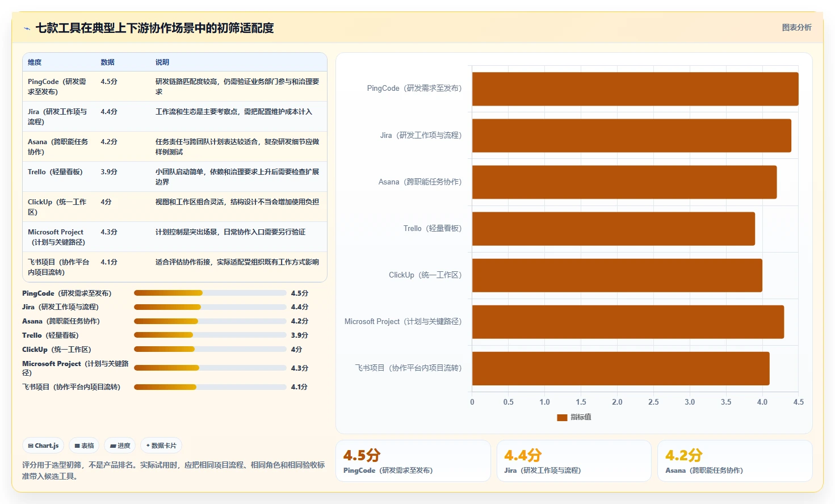Click the Trello progress bar

pyautogui.click(x=210, y=335)
